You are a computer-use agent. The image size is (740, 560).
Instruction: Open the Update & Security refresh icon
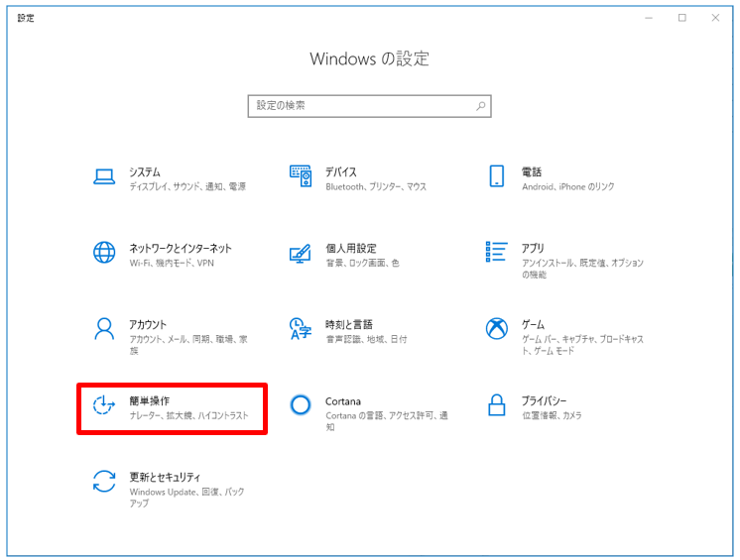pos(104,482)
